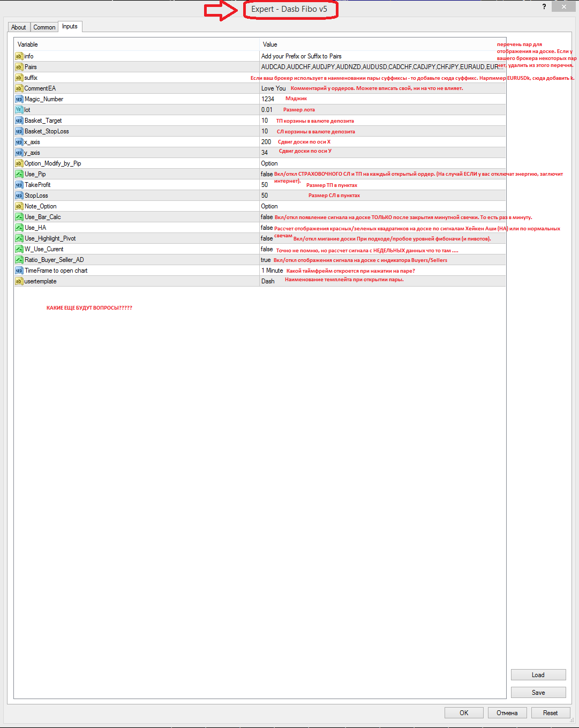
Task: Edit the y_axis value 34
Action: (265, 153)
